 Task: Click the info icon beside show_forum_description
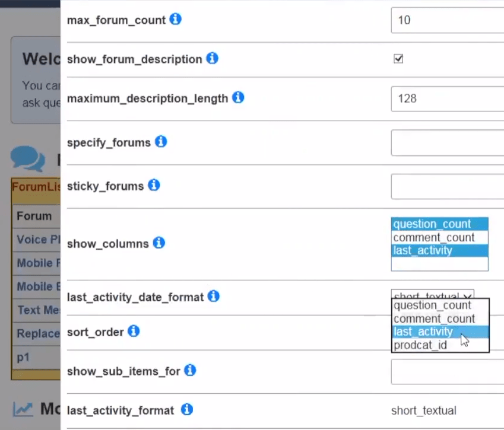(x=212, y=58)
